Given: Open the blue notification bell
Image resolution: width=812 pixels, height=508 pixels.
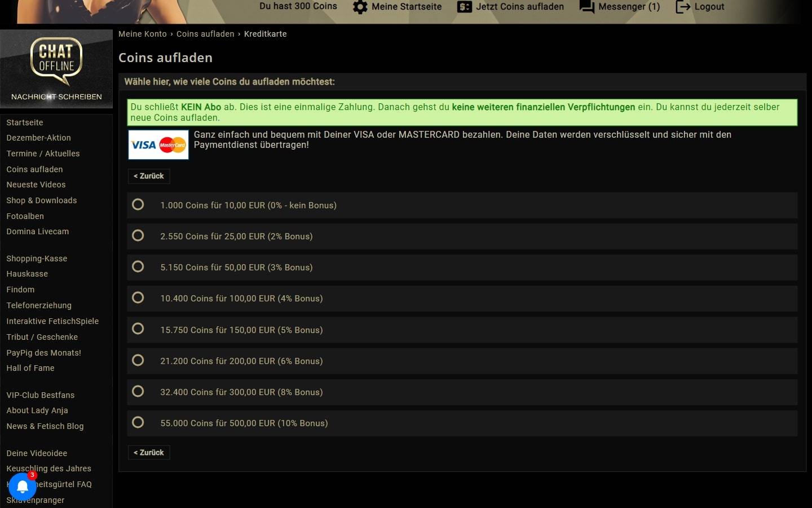Looking at the screenshot, I should 23,486.
